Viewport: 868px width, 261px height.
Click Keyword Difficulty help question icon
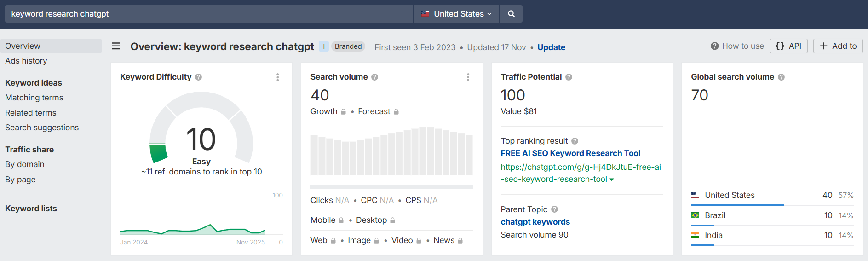[198, 77]
